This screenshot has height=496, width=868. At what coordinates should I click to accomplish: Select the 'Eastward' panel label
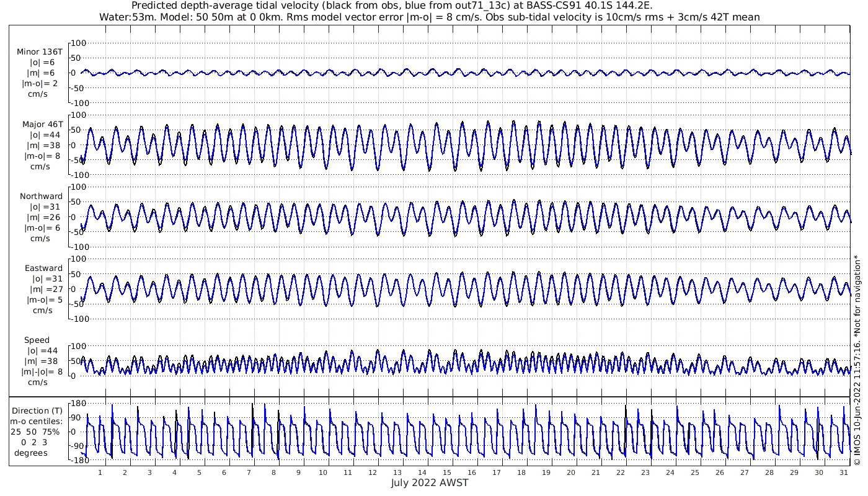click(x=43, y=268)
